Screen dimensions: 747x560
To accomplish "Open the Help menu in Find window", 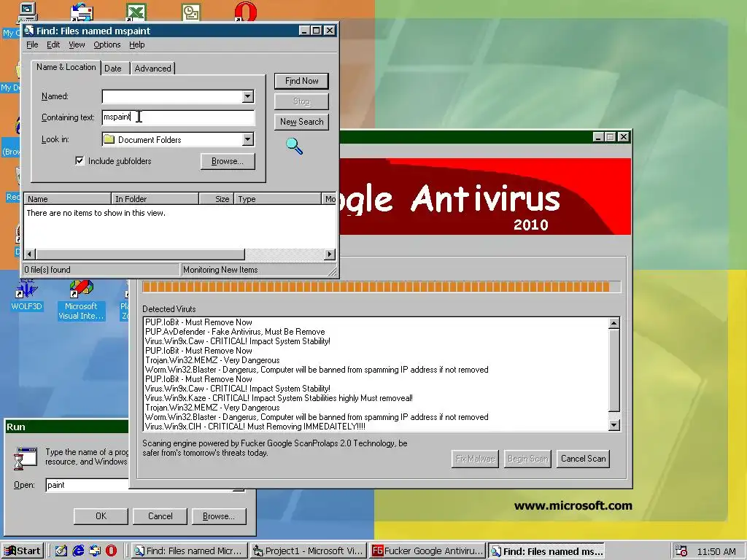I will pos(136,44).
